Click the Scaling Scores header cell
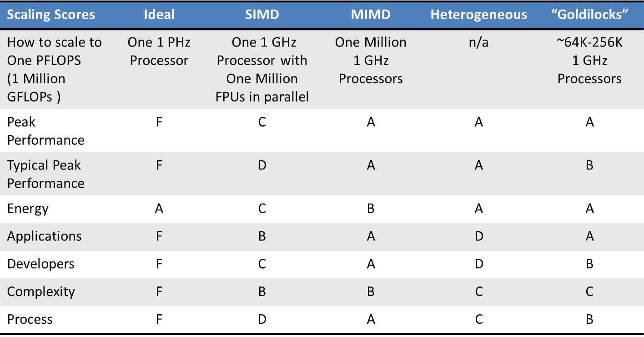The width and height of the screenshot is (644, 337). click(51, 14)
